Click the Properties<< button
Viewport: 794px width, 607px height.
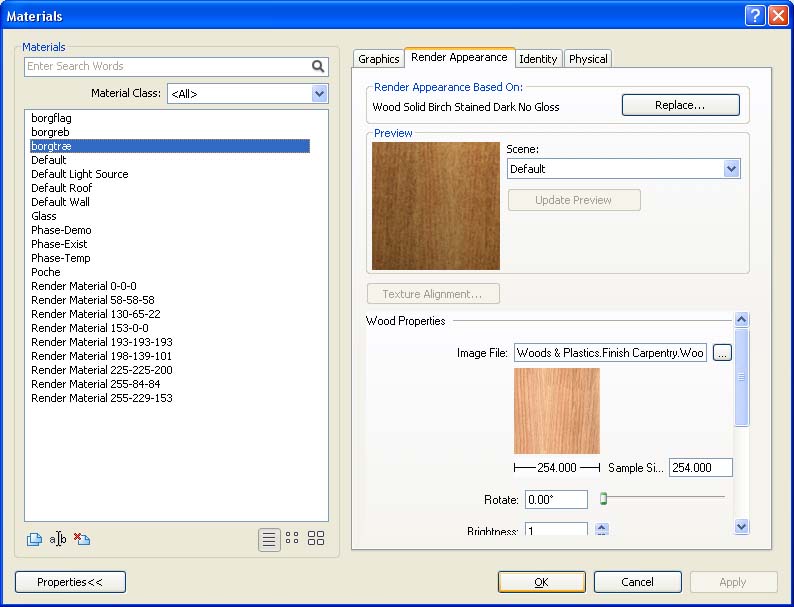(70, 582)
